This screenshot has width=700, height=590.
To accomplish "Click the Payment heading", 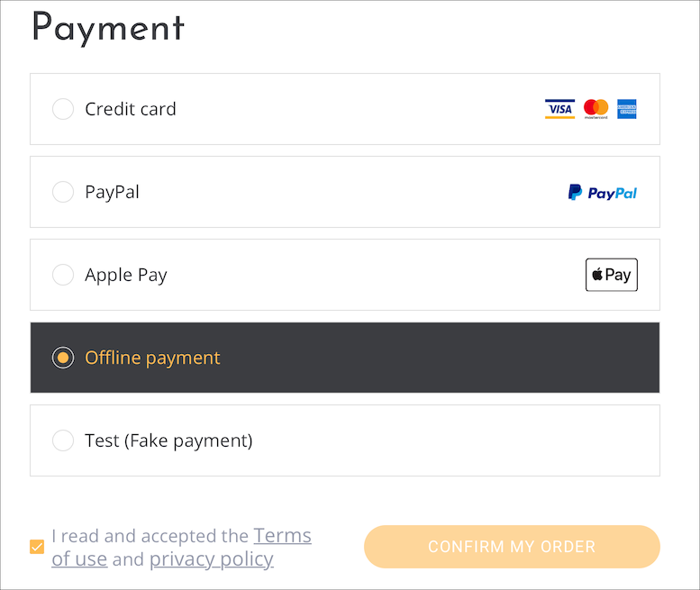I will click(108, 28).
